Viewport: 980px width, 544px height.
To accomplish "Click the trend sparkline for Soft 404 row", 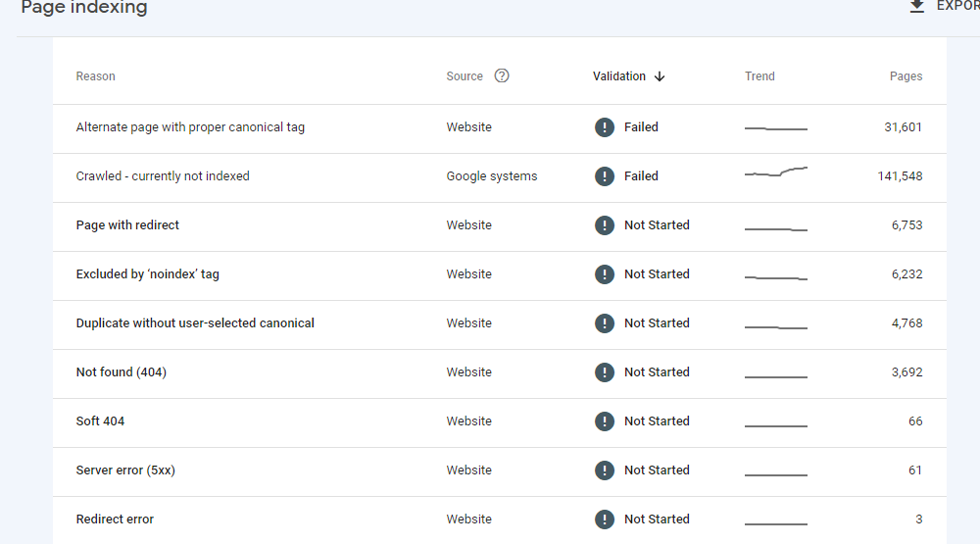I will [x=775, y=425].
